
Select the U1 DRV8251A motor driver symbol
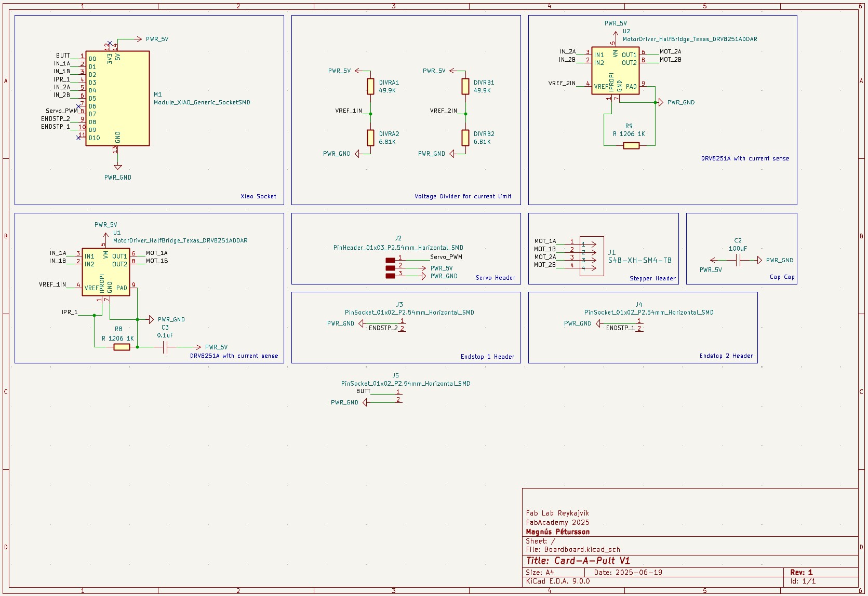[x=106, y=272]
